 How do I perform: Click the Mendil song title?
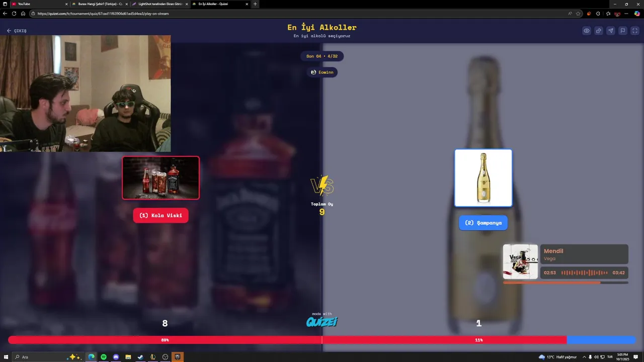point(553,251)
